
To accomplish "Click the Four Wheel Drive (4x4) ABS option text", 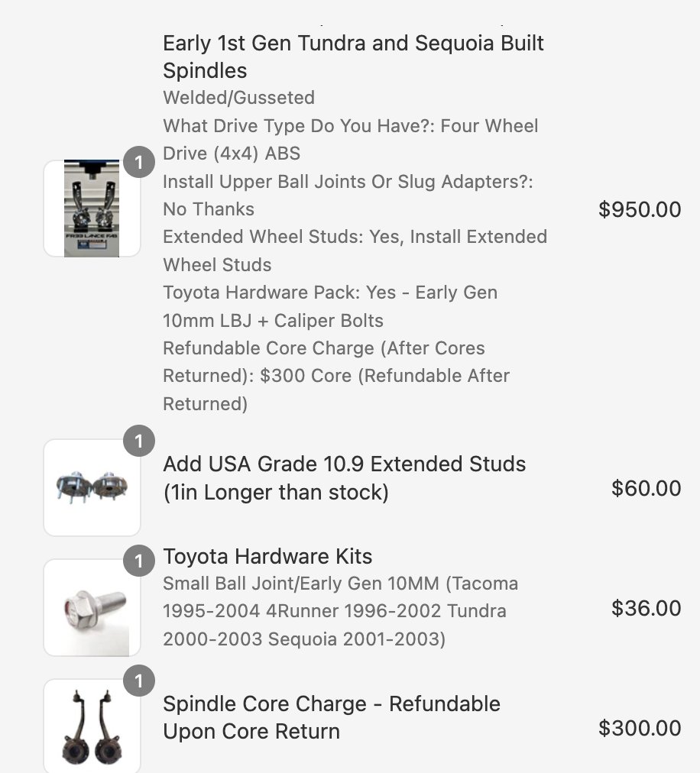I will coord(350,140).
